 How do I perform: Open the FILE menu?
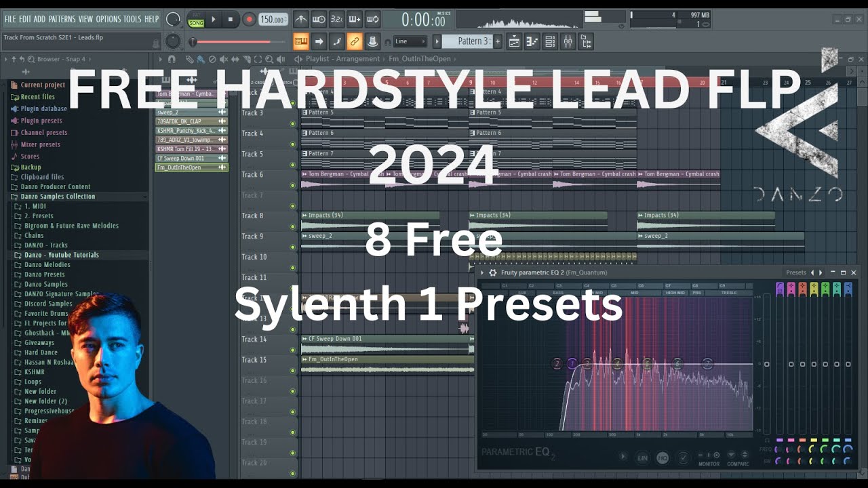point(10,19)
